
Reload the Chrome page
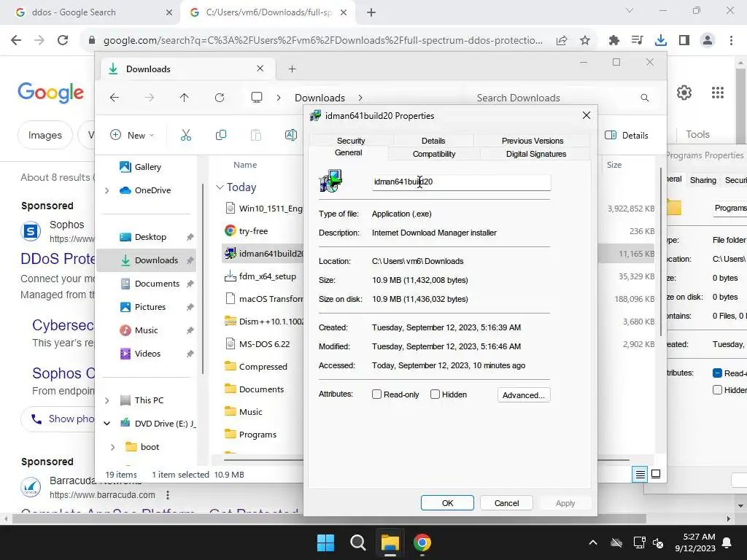pyautogui.click(x=63, y=40)
